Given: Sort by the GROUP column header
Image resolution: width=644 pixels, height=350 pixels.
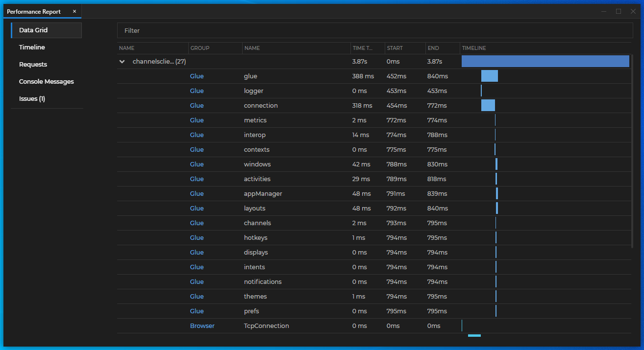Looking at the screenshot, I should point(200,48).
